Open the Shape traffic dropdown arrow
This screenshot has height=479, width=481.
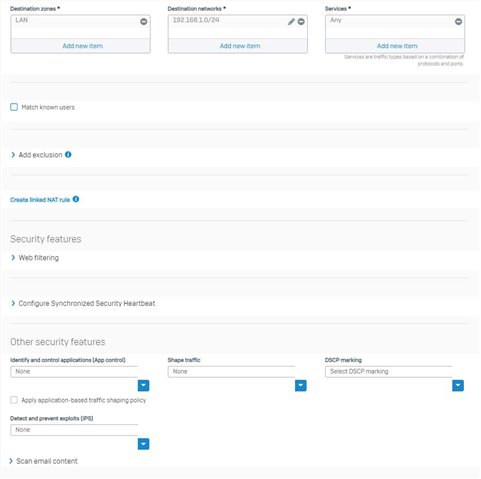[x=301, y=386]
